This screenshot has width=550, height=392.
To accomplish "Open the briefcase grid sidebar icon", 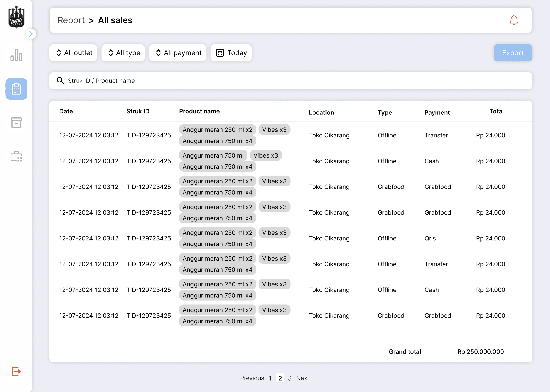I will [16, 156].
